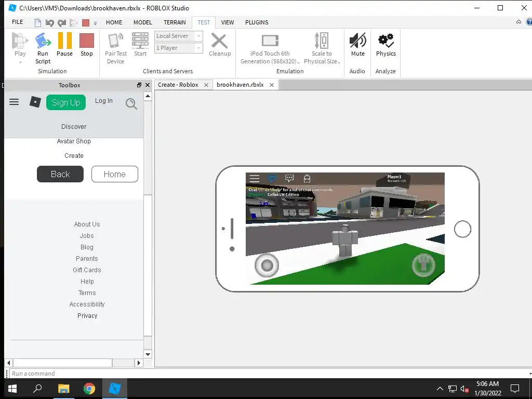Click the green Sign Up button
532x399 pixels.
66,102
